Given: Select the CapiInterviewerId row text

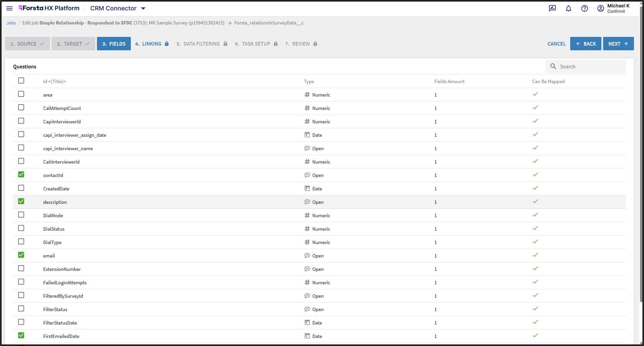Looking at the screenshot, I should coord(62,122).
